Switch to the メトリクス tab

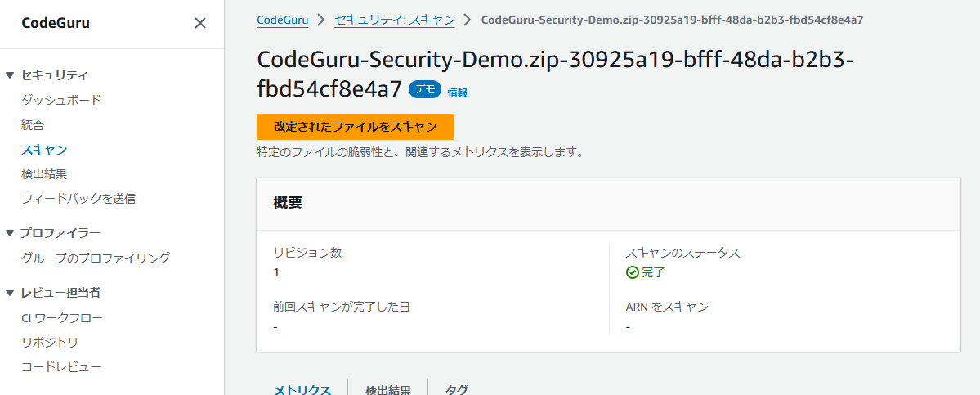(302, 390)
